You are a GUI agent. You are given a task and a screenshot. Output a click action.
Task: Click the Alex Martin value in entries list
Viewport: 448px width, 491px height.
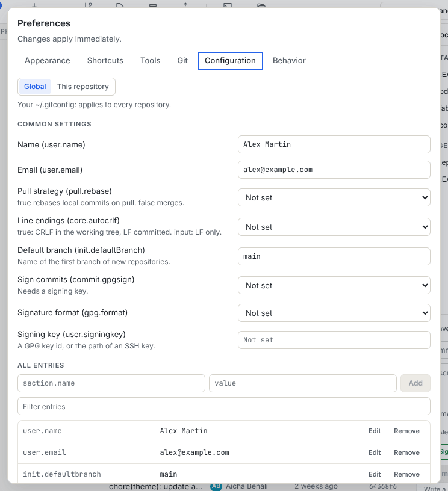coord(184,431)
